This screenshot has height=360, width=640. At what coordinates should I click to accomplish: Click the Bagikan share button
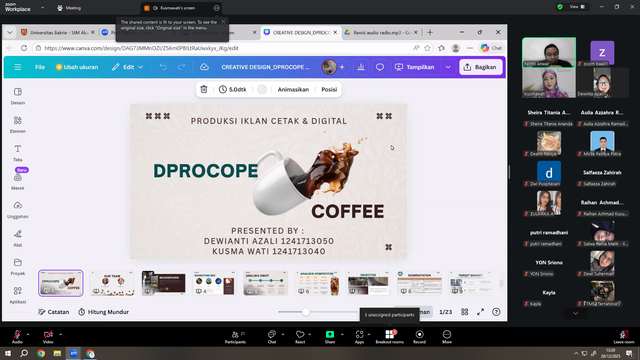(x=481, y=67)
